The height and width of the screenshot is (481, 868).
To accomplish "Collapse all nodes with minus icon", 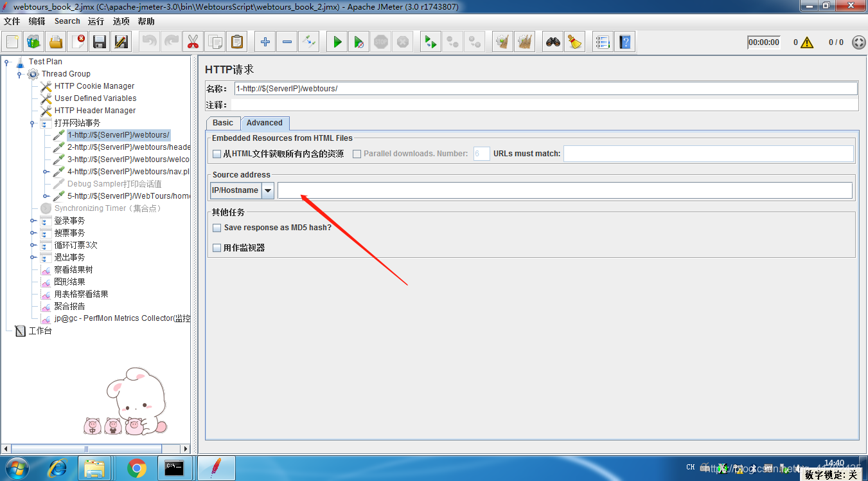I will click(x=287, y=42).
